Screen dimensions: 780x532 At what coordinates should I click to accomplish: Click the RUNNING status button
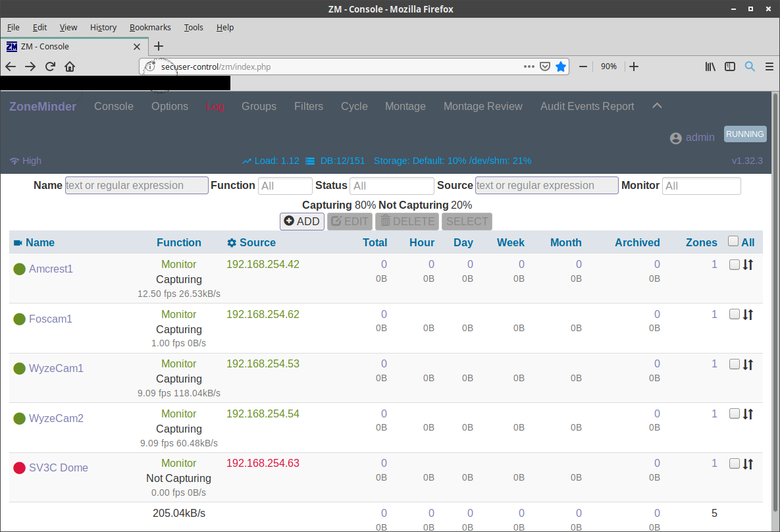click(744, 134)
